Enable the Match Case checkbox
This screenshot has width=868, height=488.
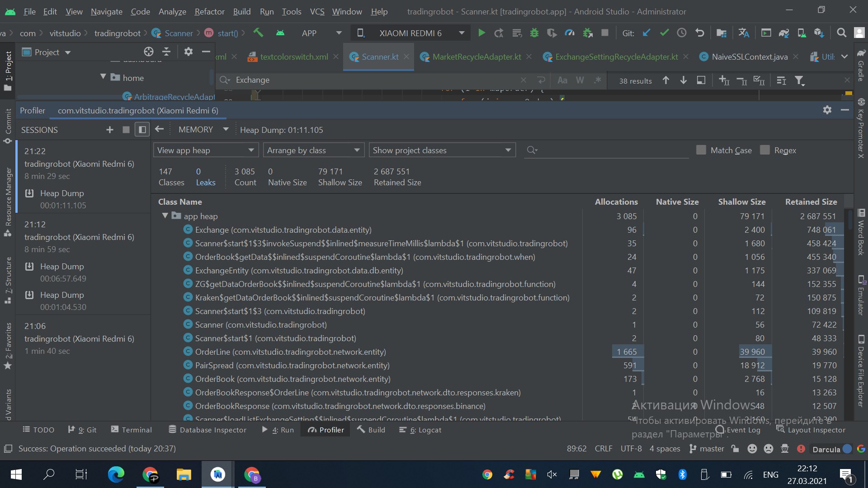point(701,150)
